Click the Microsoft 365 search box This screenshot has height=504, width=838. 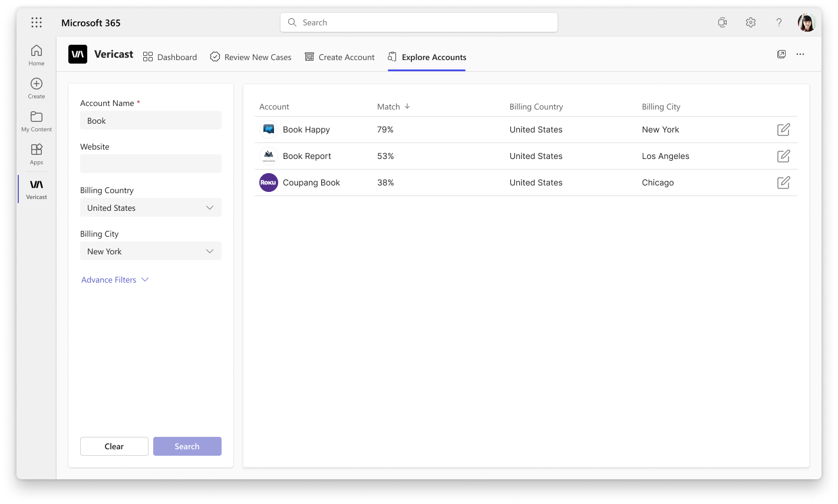tap(419, 22)
